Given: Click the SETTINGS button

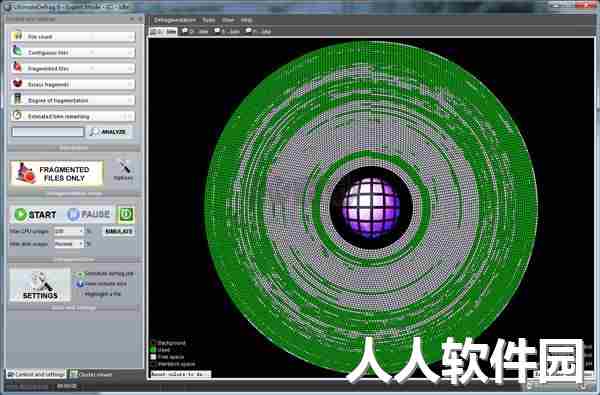Looking at the screenshot, I should [x=40, y=285].
